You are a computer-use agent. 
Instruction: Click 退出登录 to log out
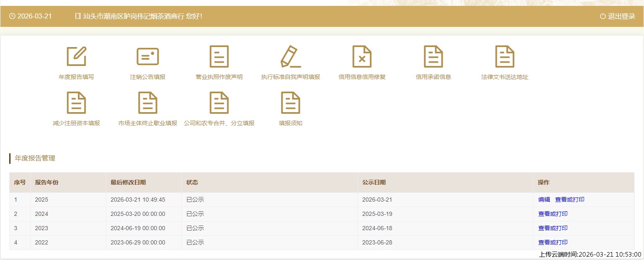pos(618,16)
